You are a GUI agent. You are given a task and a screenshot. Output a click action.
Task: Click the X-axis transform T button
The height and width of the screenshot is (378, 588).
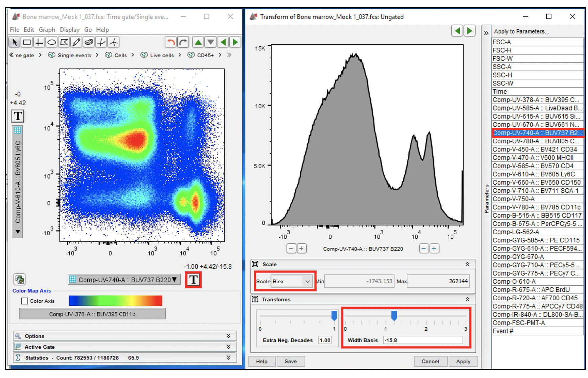tap(193, 280)
